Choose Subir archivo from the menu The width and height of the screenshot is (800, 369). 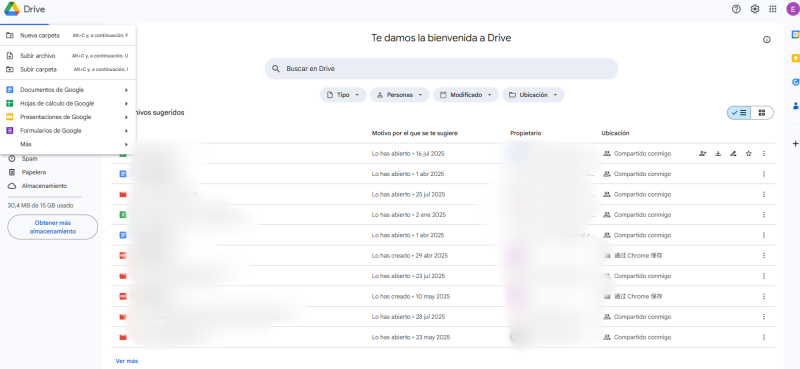(68, 56)
